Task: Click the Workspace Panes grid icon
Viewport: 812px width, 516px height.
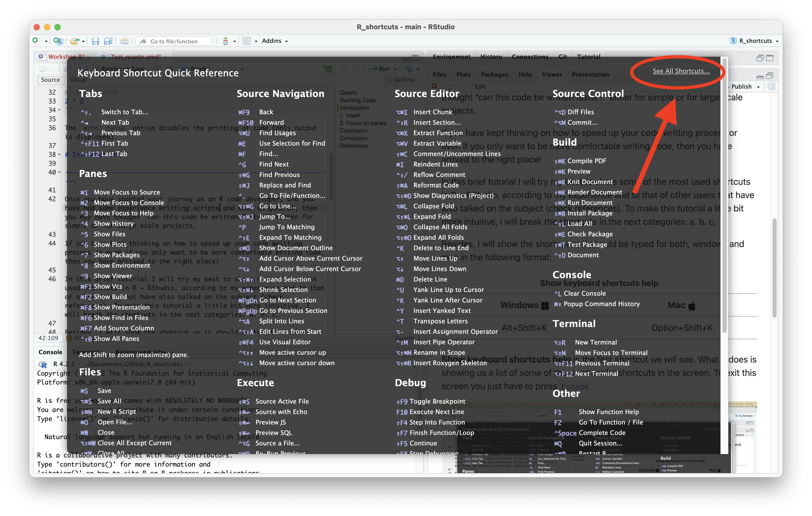Action: click(x=247, y=41)
